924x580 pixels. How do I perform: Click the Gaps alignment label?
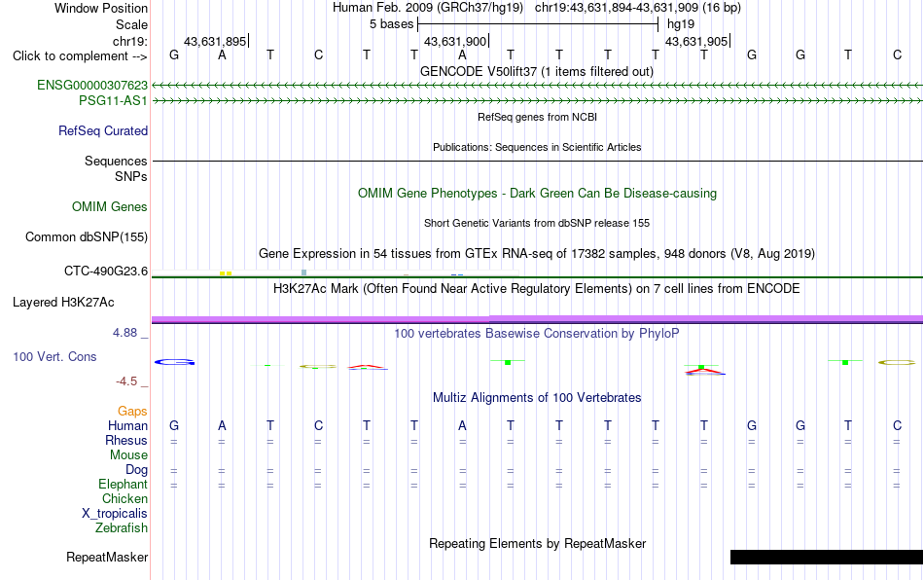click(x=132, y=411)
